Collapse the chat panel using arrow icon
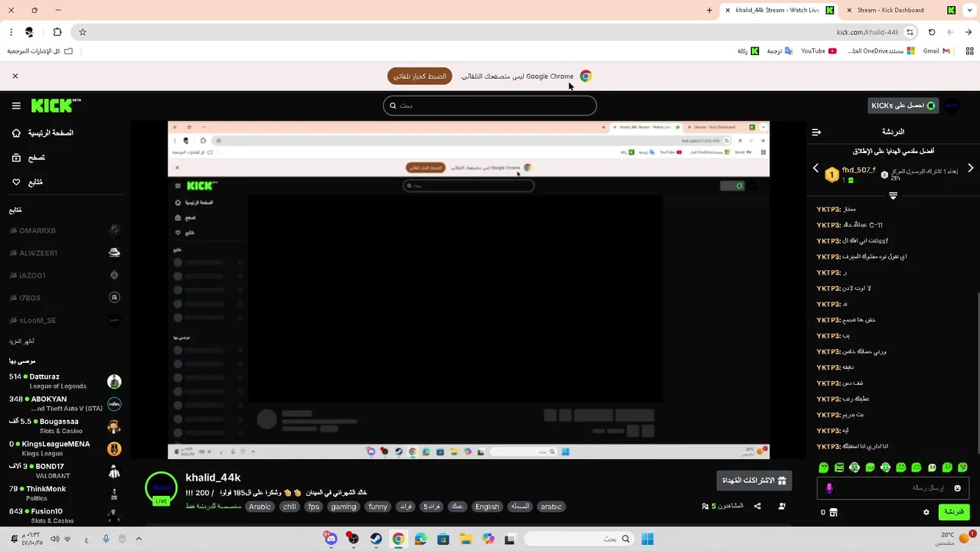The width and height of the screenshot is (980, 551). coord(816,132)
